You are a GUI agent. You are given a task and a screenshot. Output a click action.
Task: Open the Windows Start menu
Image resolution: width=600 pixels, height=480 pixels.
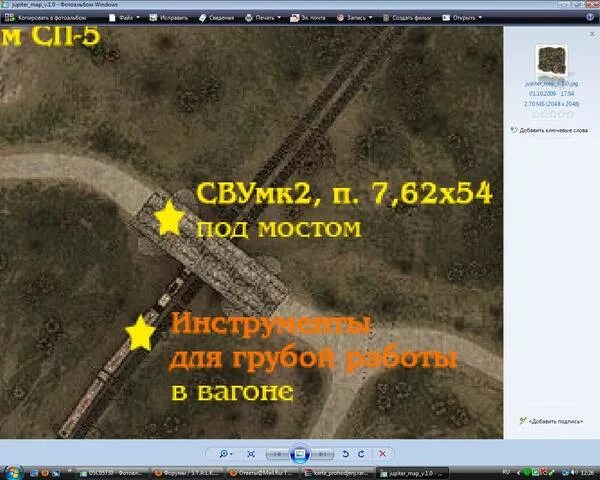point(14,472)
